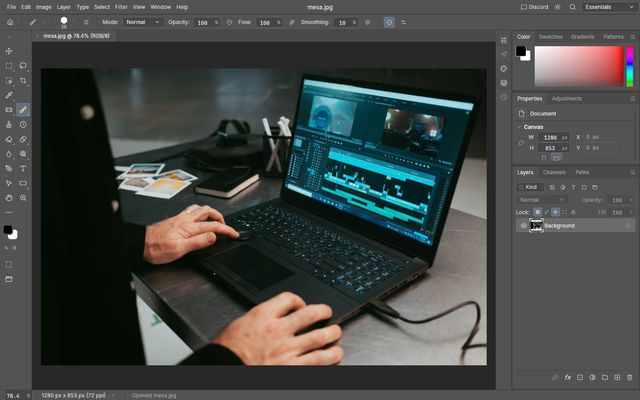Select the Eraser tool
This screenshot has width=640, height=400.
coord(9,139)
